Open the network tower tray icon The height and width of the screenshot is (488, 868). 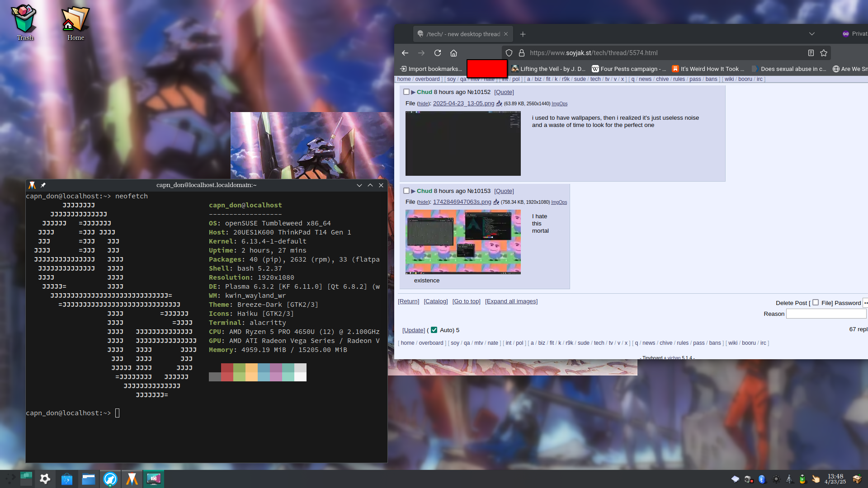click(789, 479)
